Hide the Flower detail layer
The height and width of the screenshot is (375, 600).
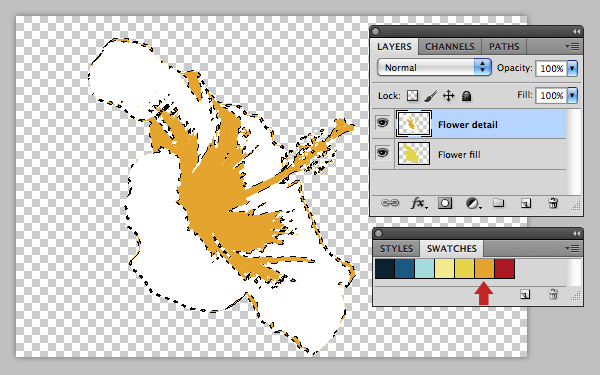click(x=383, y=123)
